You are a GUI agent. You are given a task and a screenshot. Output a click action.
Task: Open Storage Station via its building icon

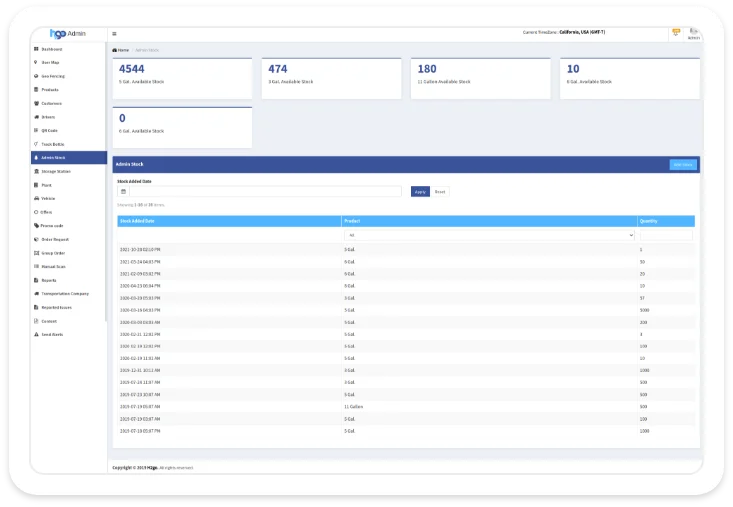[x=36, y=171]
